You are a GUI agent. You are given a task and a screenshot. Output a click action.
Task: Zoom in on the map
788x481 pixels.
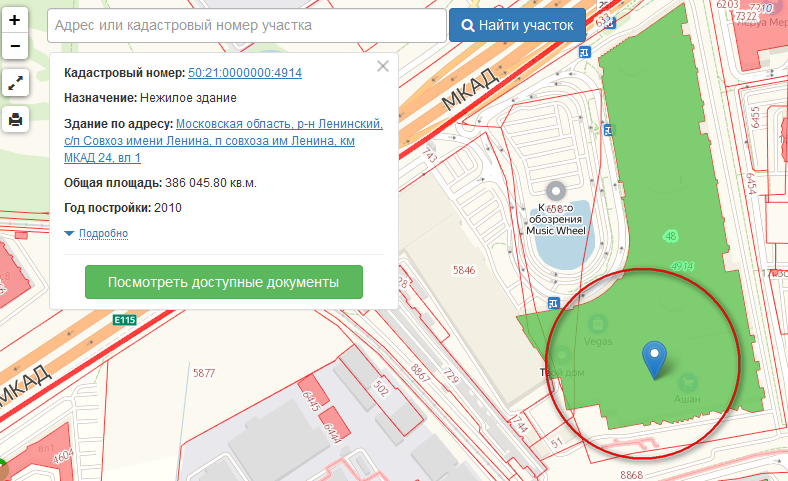(x=15, y=20)
